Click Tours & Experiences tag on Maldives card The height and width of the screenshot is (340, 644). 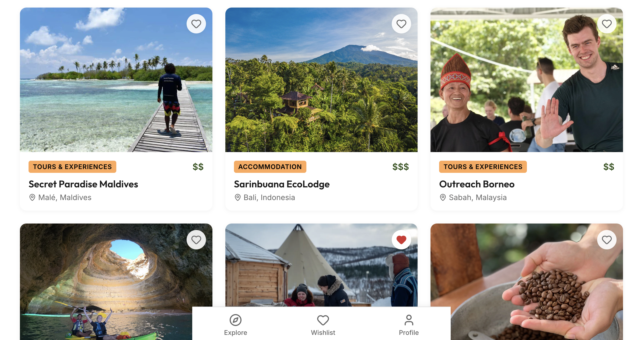(x=72, y=167)
